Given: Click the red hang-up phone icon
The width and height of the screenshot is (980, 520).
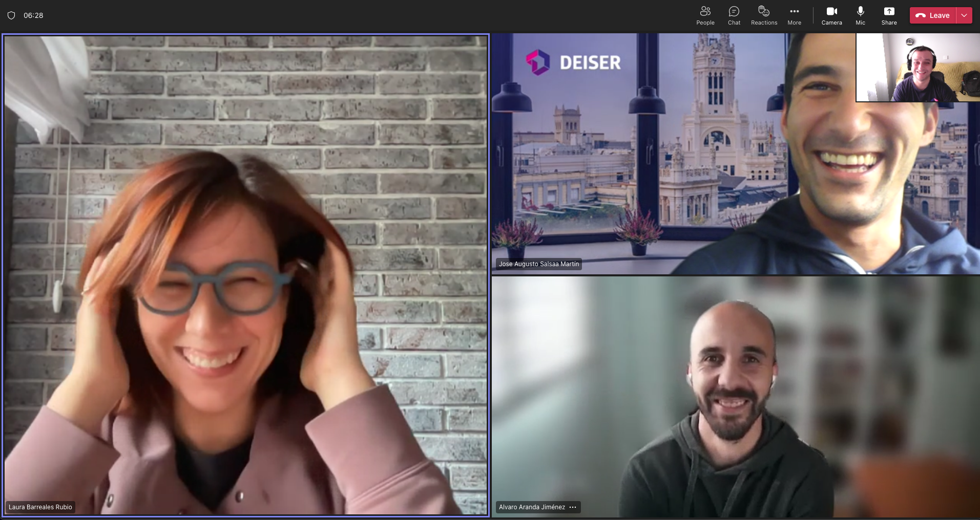Looking at the screenshot, I should (x=921, y=15).
